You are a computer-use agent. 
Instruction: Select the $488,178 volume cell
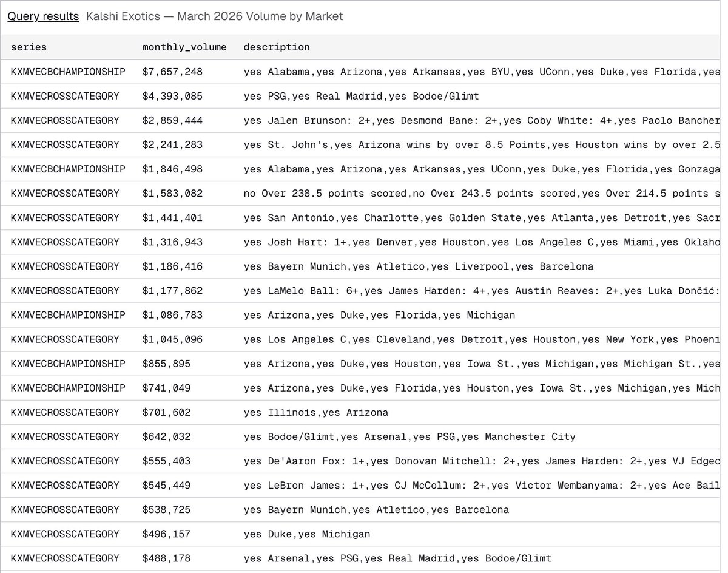(x=166, y=558)
